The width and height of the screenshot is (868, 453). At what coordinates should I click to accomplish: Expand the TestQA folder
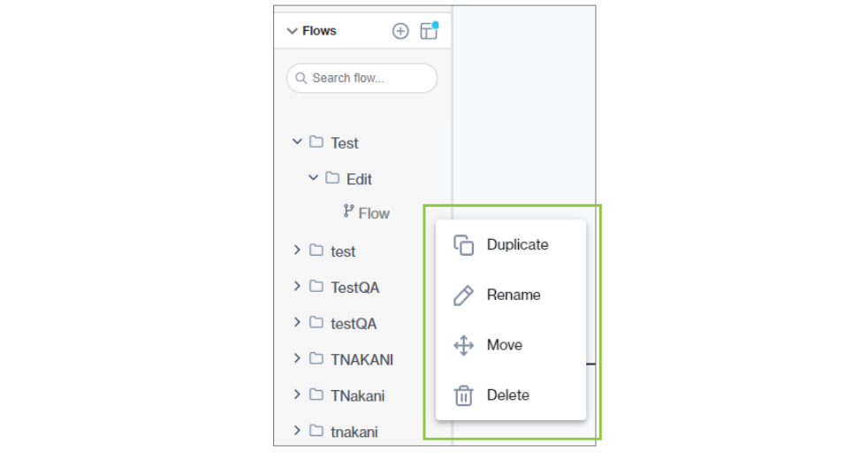coord(297,287)
